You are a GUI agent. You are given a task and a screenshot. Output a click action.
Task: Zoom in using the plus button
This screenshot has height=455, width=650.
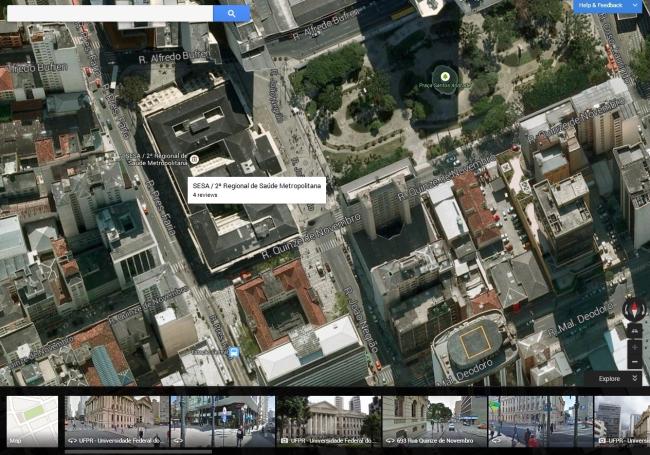(x=634, y=347)
